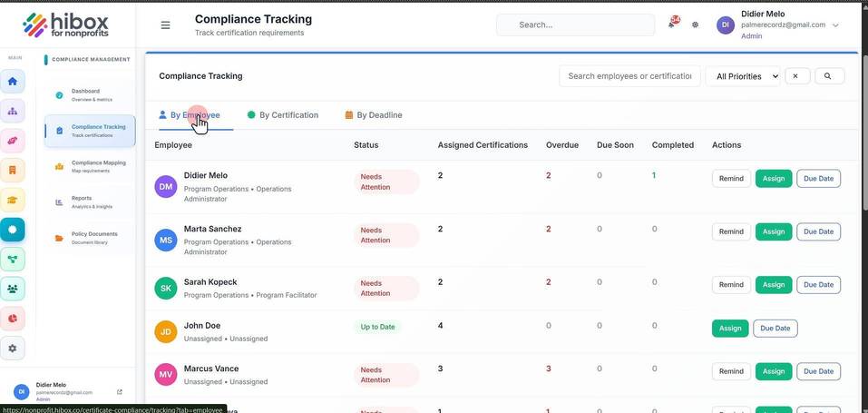Click Remind for Marta Sanchez
Image resolution: width=868 pixels, height=413 pixels.
point(731,231)
